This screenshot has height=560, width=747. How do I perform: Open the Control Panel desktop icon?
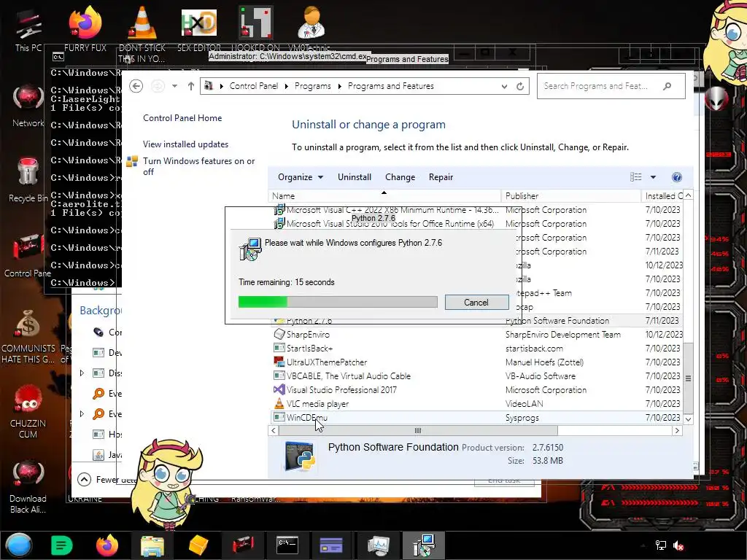coord(28,256)
